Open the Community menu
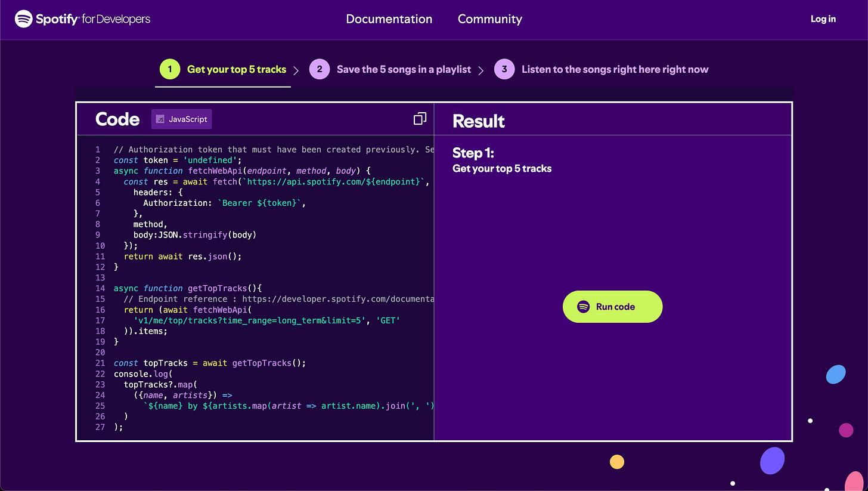The image size is (868, 491). (489, 19)
